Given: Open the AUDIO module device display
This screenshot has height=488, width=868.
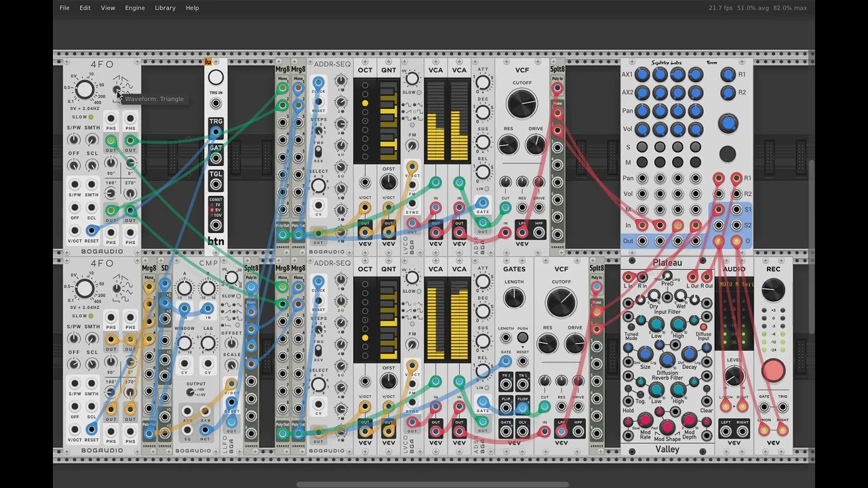Looking at the screenshot, I should point(734,312).
